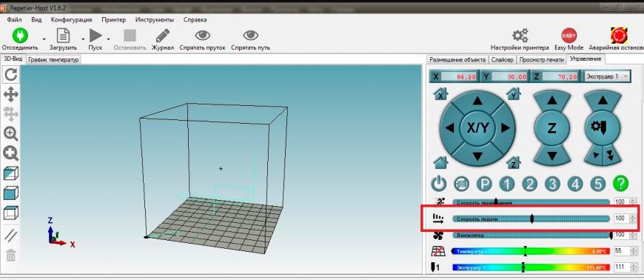Screen dimensions: 644x280
Task: Move Z axis up with top arrow
Action: tap(552, 100)
